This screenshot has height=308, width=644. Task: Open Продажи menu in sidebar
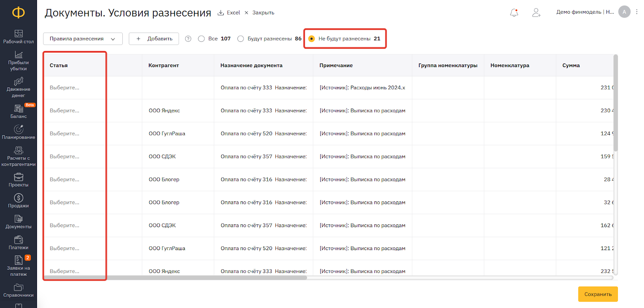(x=19, y=201)
